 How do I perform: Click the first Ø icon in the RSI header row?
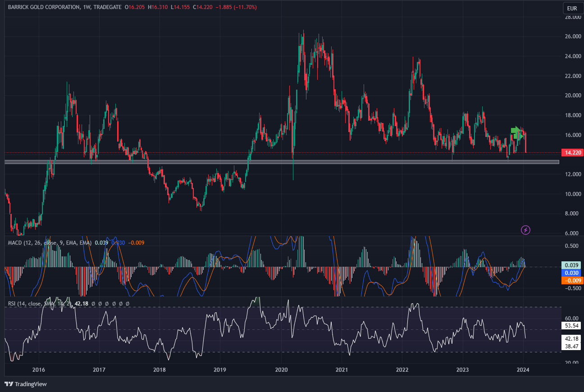tap(93, 304)
